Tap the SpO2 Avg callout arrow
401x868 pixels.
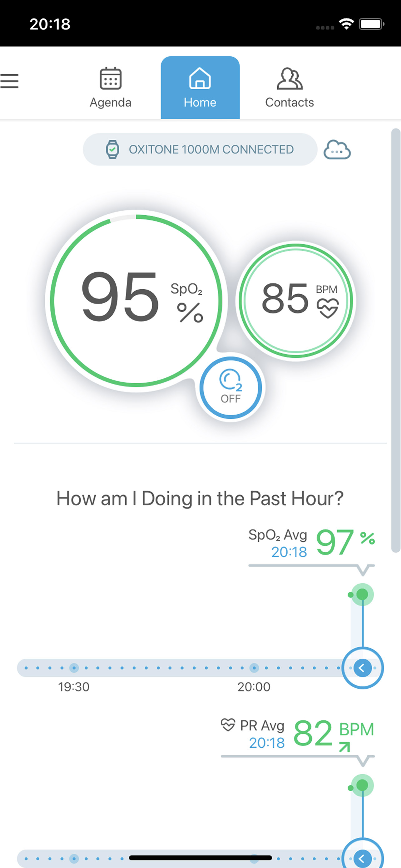363,570
